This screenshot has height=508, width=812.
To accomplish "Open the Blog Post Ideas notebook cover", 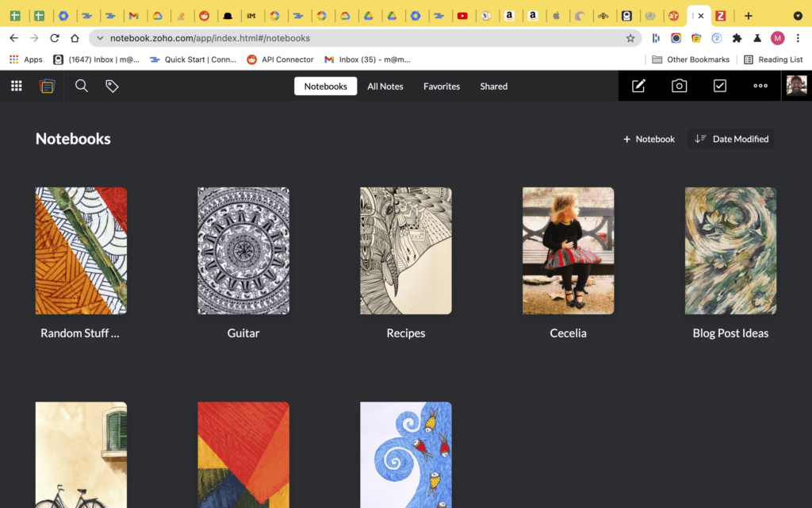I will (x=730, y=251).
